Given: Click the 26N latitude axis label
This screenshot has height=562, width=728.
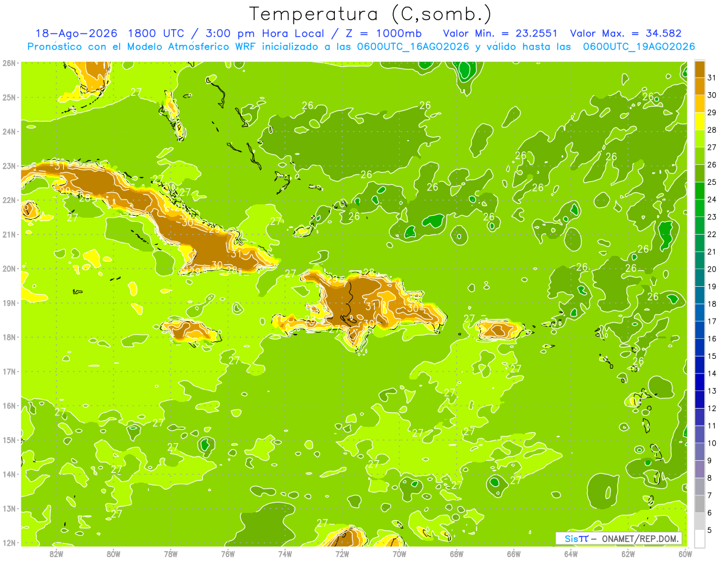Looking at the screenshot, I should (9, 63).
